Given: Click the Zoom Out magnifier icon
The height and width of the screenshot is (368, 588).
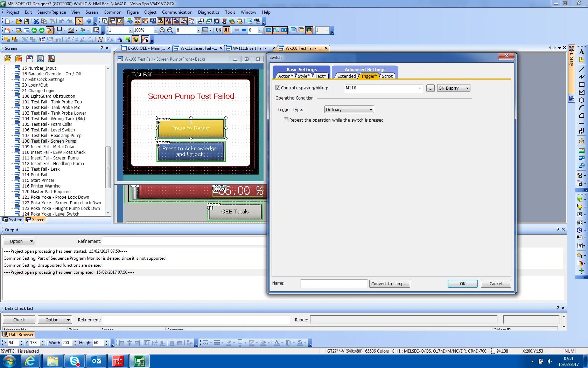Looking at the screenshot, I should pos(170,30).
